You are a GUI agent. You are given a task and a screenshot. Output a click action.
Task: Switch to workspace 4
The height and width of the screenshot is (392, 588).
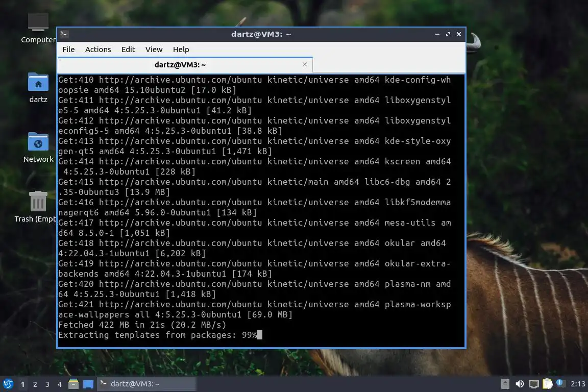tap(60, 384)
